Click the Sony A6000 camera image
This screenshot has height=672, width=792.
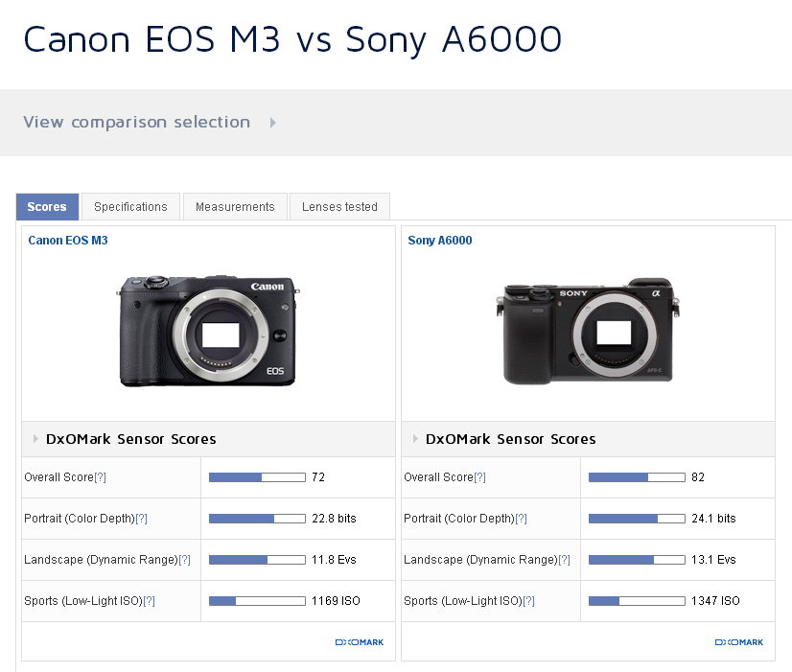[x=588, y=331]
